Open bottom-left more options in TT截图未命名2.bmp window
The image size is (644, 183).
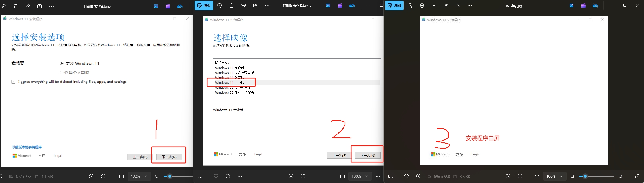(x=240, y=176)
